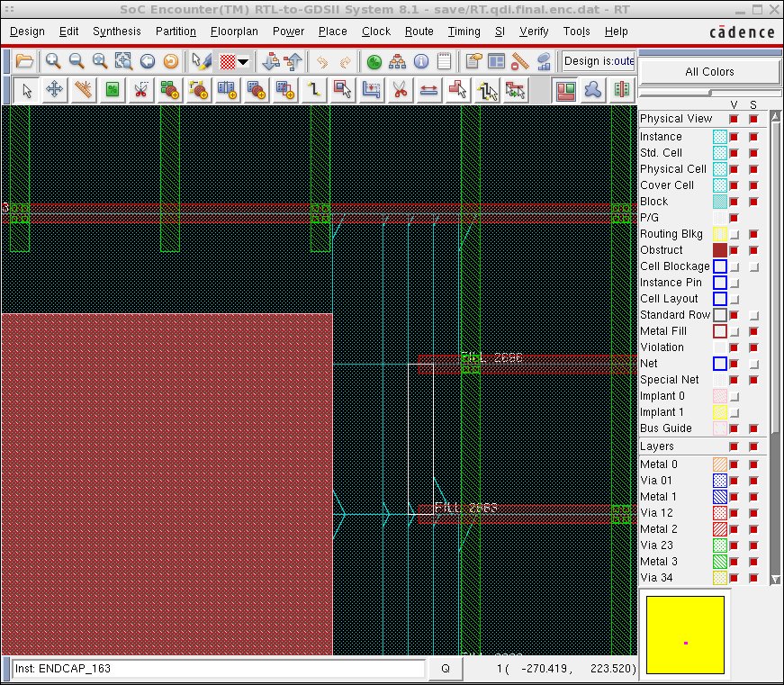The width and height of the screenshot is (784, 685).
Task: Click the layer panel scroll up arrow
Action: (x=775, y=116)
